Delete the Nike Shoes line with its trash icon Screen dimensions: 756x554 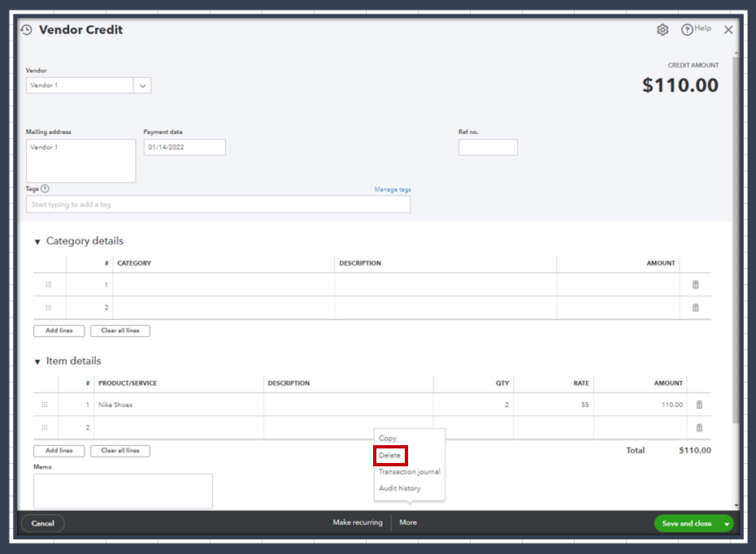(697, 404)
